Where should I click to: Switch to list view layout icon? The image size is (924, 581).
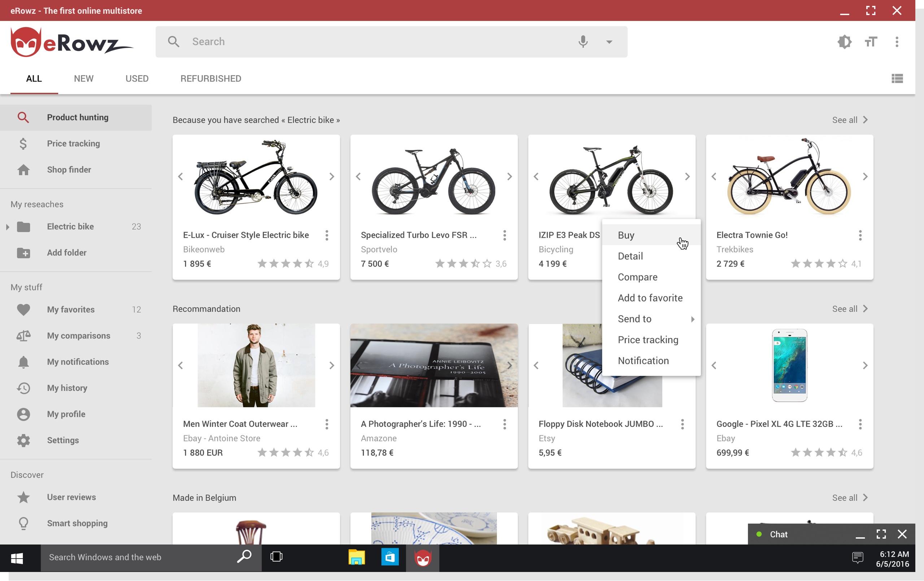pyautogui.click(x=897, y=78)
